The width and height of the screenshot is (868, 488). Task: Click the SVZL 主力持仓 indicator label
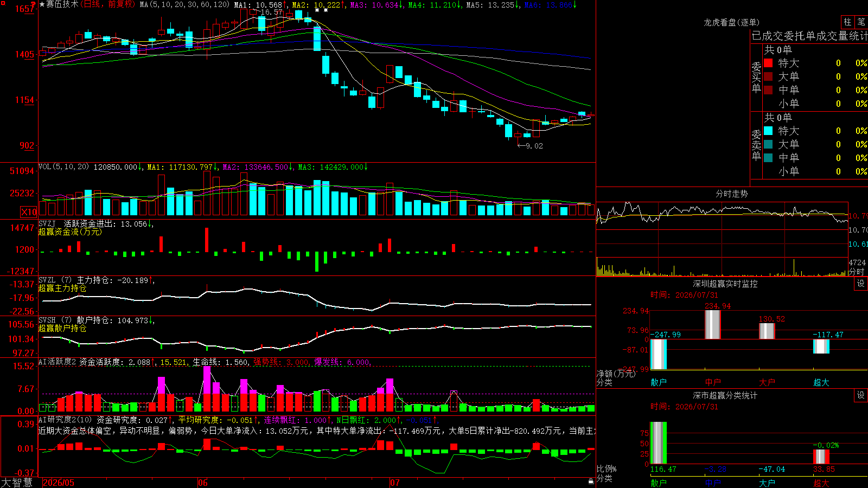(x=74, y=280)
